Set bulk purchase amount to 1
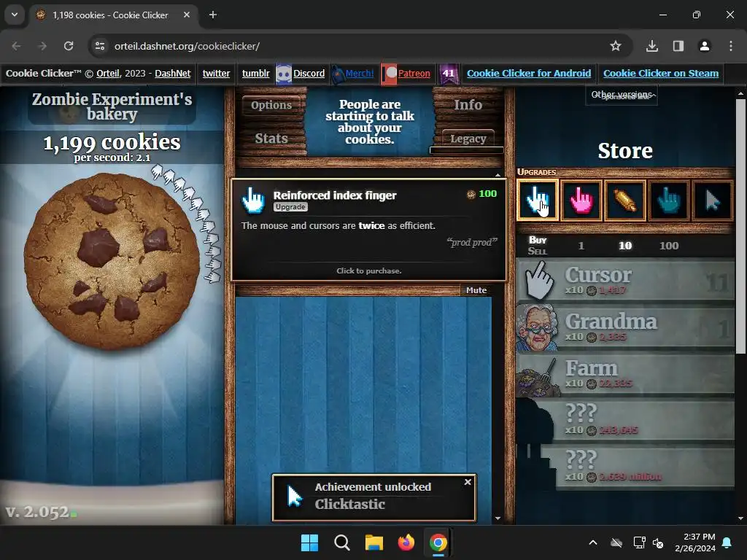Screen dimensions: 747x560 point(581,246)
